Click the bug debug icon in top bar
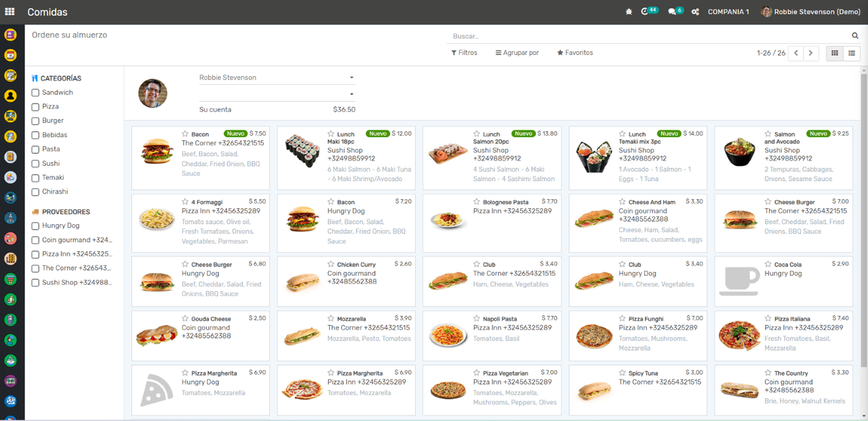This screenshot has width=868, height=421. point(629,11)
